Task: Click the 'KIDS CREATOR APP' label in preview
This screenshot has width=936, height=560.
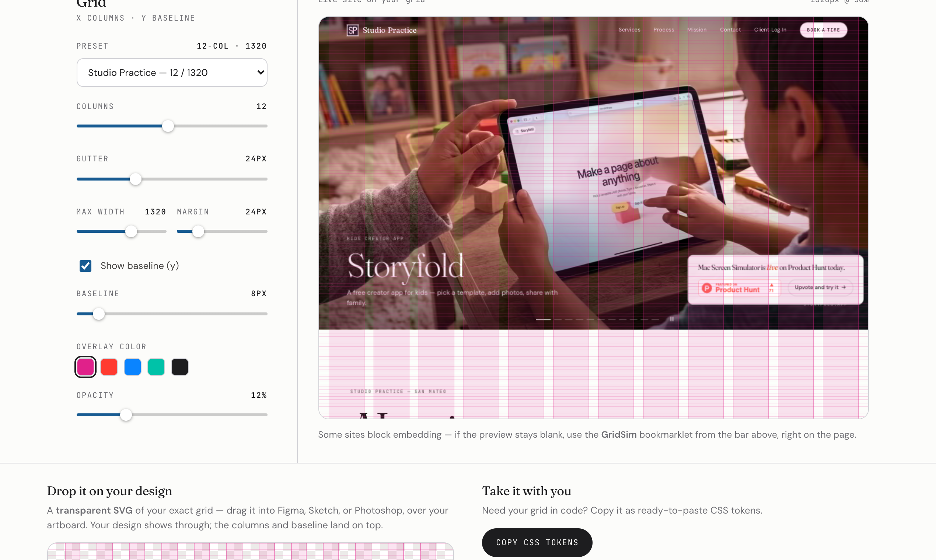Action: tap(375, 238)
